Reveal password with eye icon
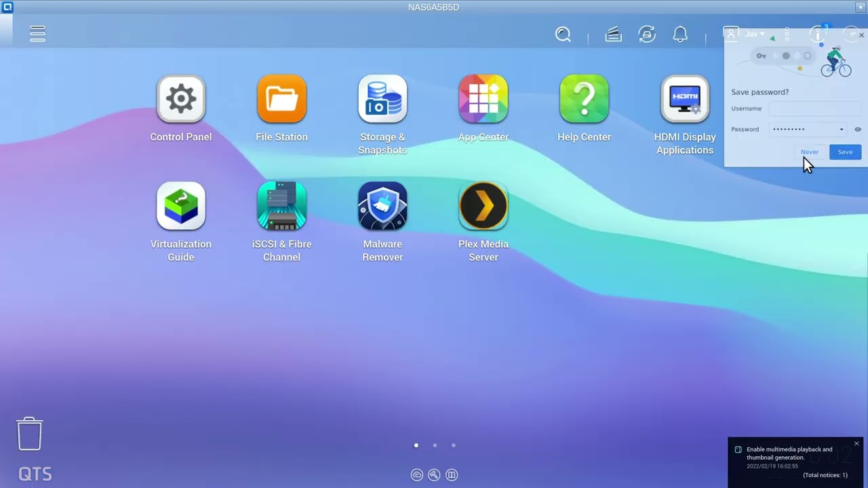 click(x=858, y=129)
